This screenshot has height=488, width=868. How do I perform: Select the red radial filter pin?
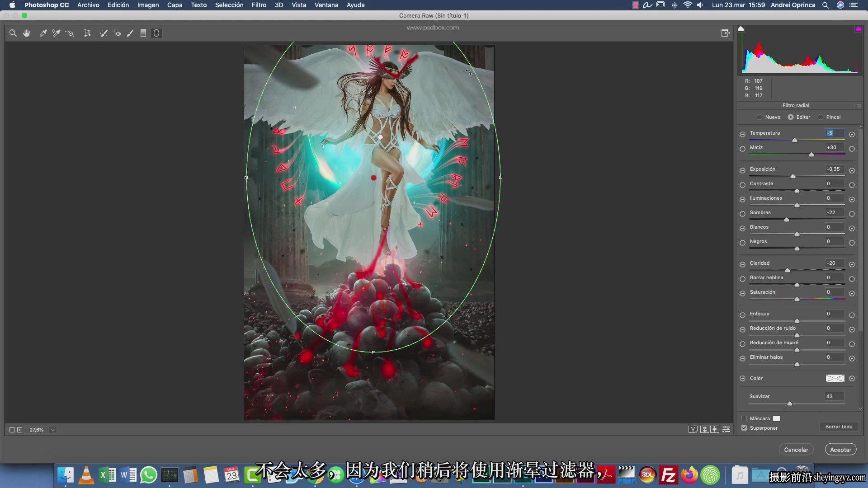[x=373, y=178]
